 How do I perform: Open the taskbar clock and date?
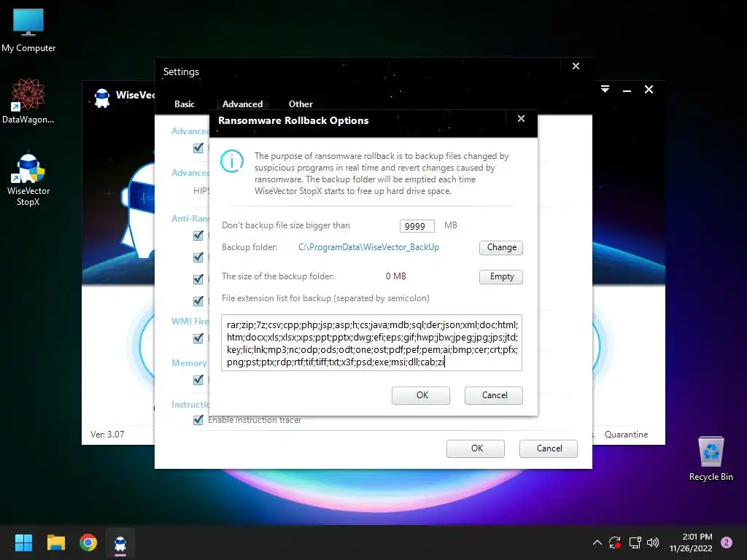(x=691, y=542)
